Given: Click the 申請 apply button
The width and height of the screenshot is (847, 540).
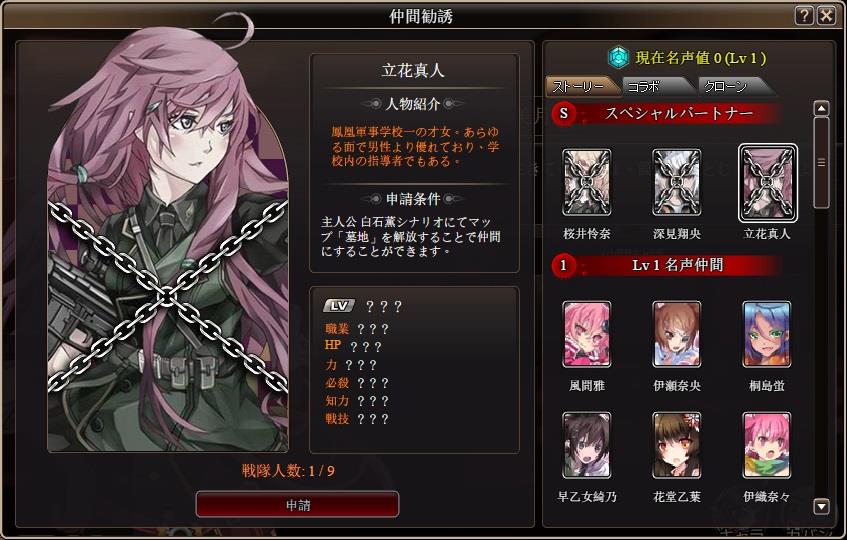Looking at the screenshot, I should [298, 505].
